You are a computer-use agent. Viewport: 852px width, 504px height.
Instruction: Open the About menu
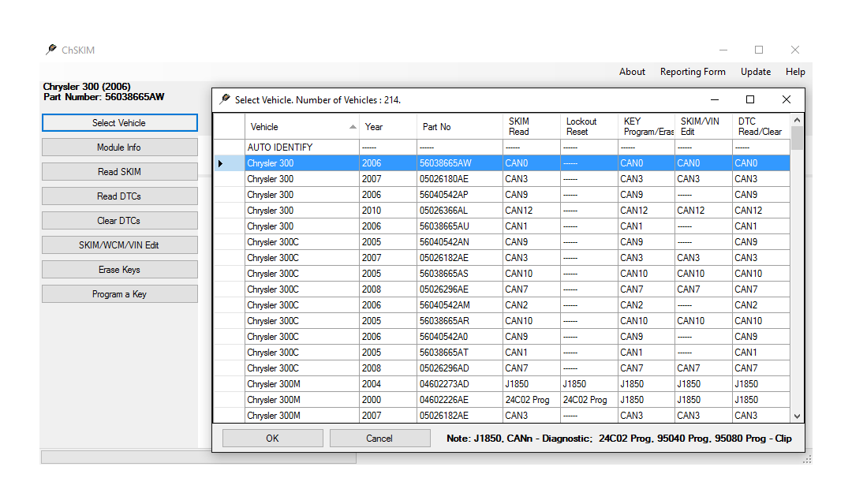pos(632,72)
